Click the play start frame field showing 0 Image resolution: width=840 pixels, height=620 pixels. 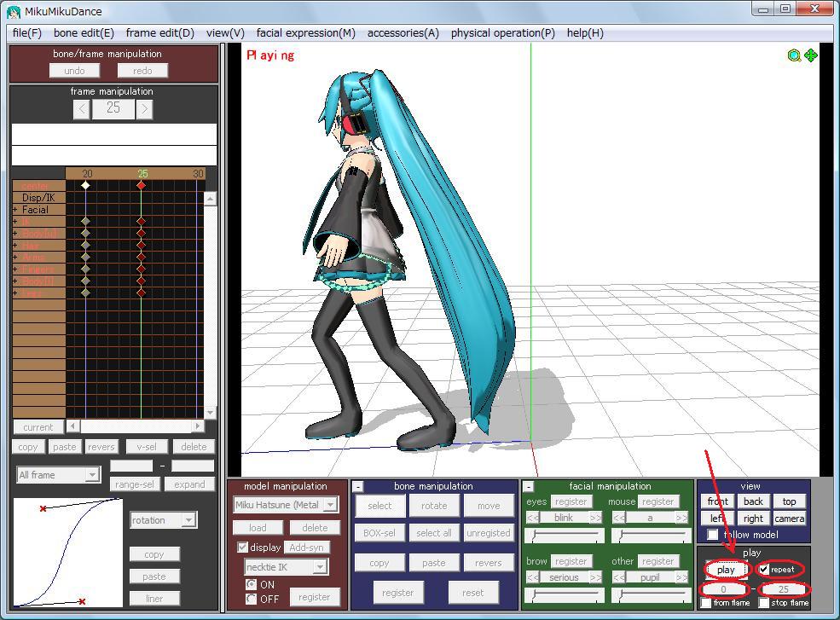click(723, 589)
